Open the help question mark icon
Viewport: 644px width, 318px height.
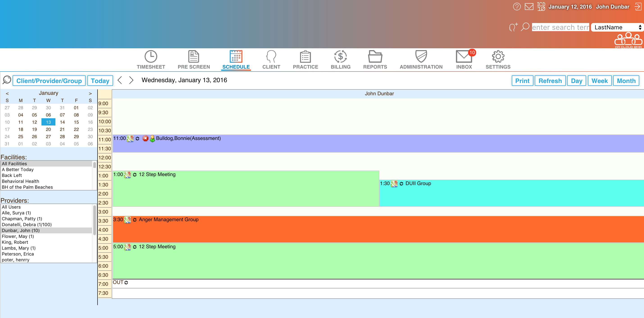coord(517,7)
